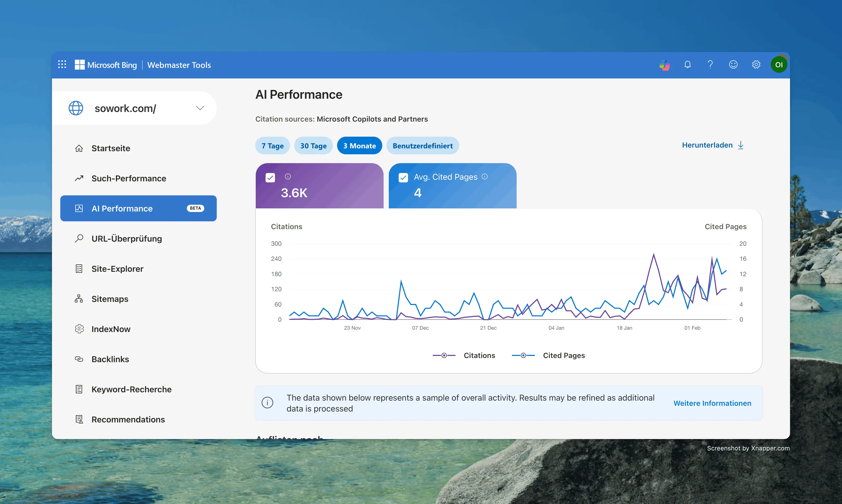The width and height of the screenshot is (842, 504).
Task: Select the 7 Tage time range
Action: click(x=272, y=146)
